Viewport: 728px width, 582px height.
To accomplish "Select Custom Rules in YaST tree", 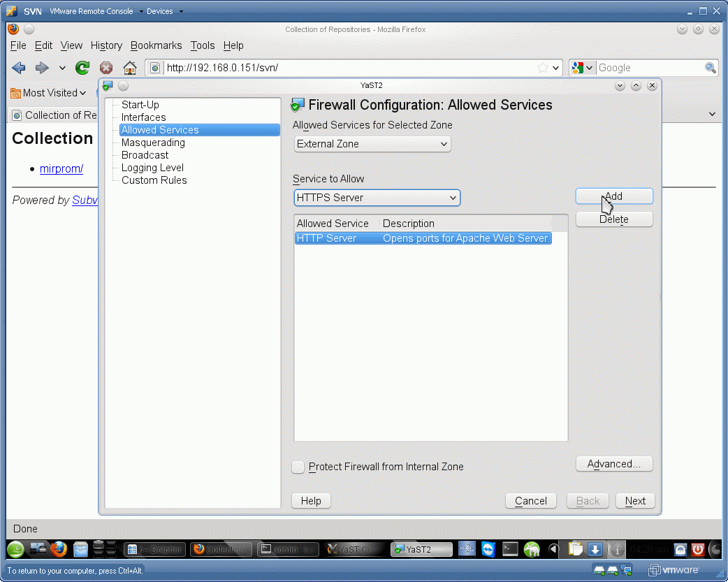I will [x=154, y=180].
